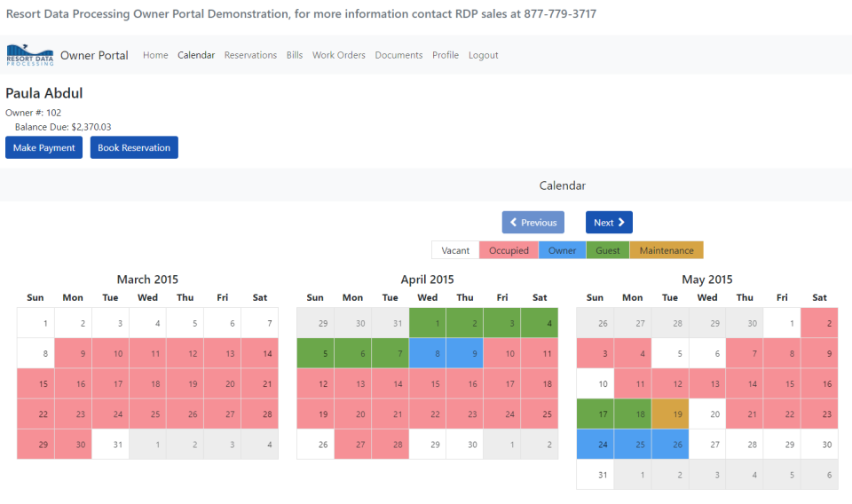Open the Profile page
852x504 pixels.
pos(446,55)
